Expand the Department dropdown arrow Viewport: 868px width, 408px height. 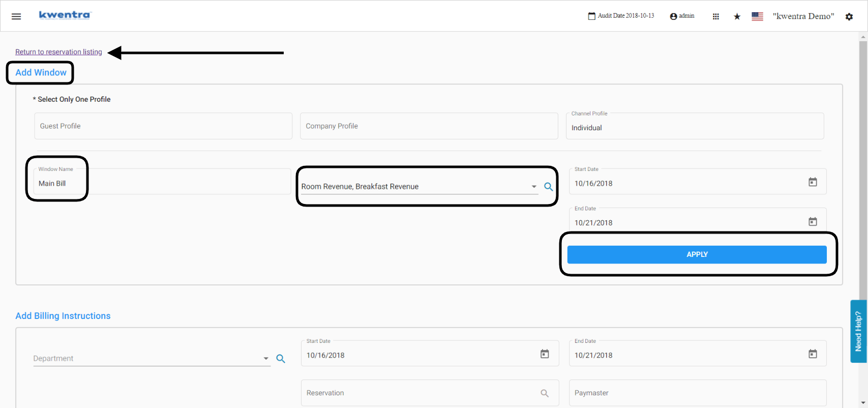[266, 359]
